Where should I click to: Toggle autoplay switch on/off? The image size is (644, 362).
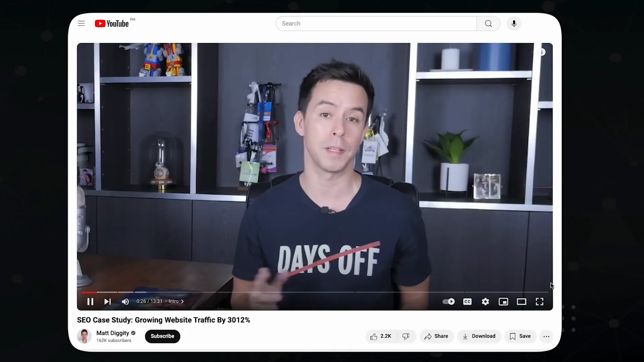click(x=448, y=301)
